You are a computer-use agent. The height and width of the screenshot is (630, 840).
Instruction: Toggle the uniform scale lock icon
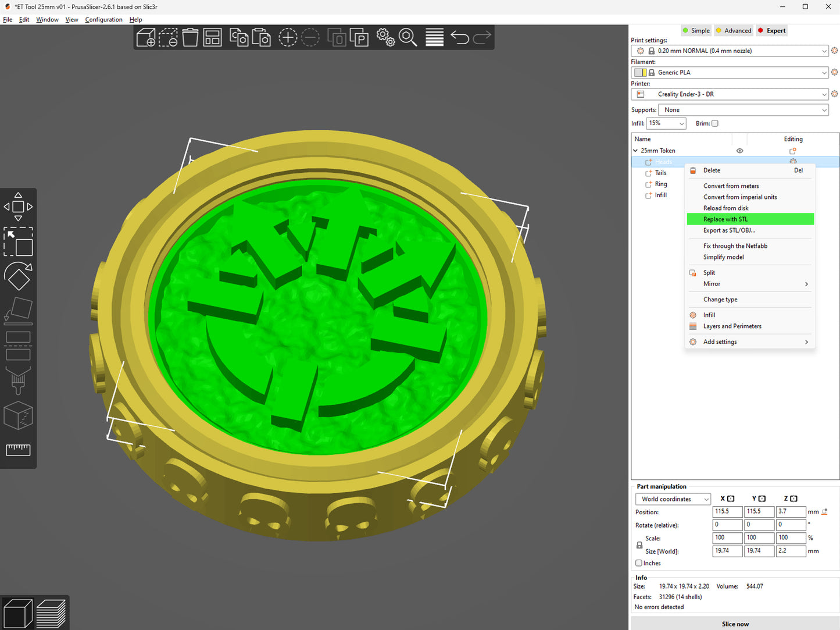639,545
